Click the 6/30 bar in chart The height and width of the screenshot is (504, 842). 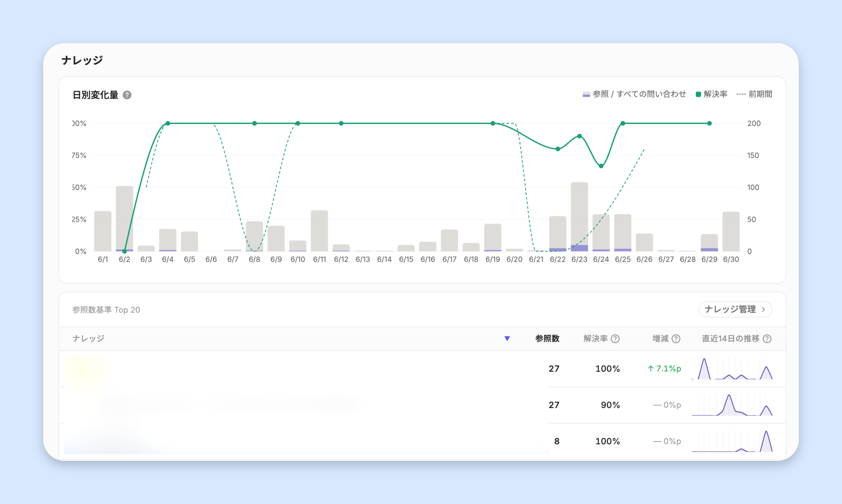click(731, 231)
